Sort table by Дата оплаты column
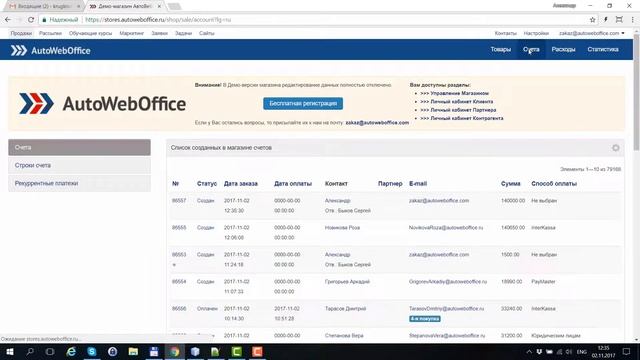 click(293, 184)
